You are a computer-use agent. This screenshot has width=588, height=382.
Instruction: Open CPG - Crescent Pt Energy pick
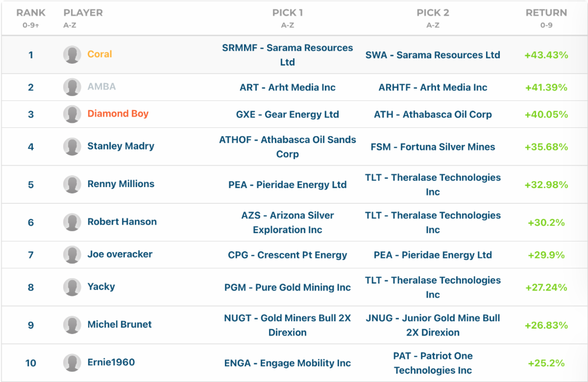point(287,255)
